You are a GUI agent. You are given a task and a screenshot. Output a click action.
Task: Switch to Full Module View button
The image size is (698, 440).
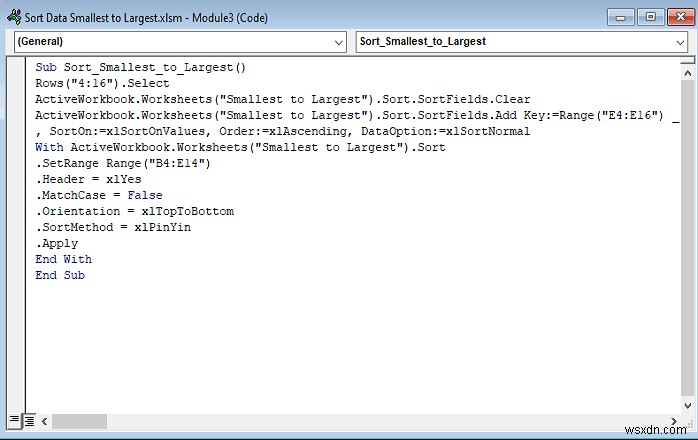point(29,420)
